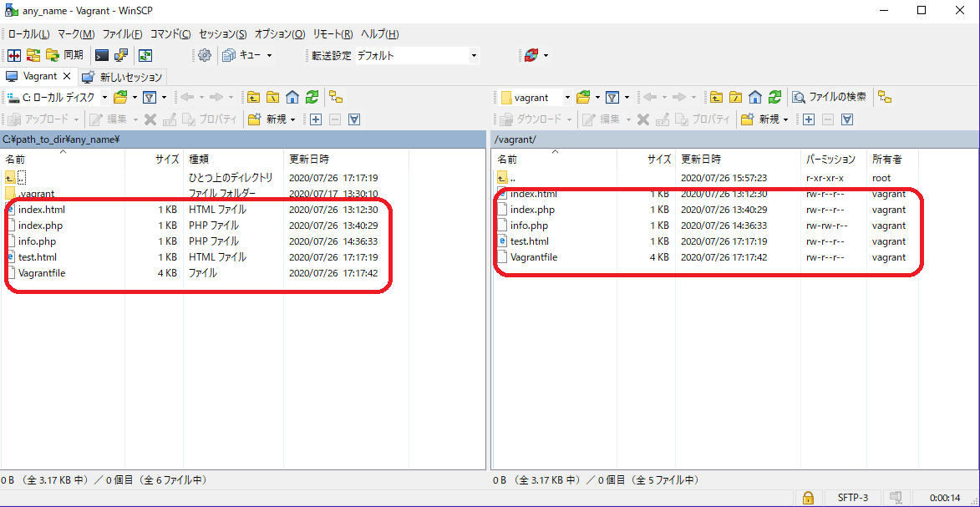This screenshot has height=507, width=980.
Task: Click the Synchronize (同期) button
Action: pyautogui.click(x=64, y=55)
